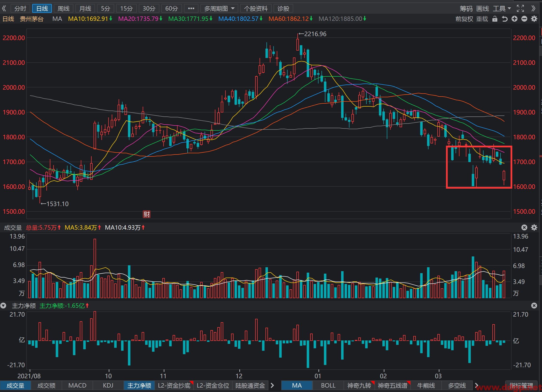Open volume panel settings gear

coord(534,227)
